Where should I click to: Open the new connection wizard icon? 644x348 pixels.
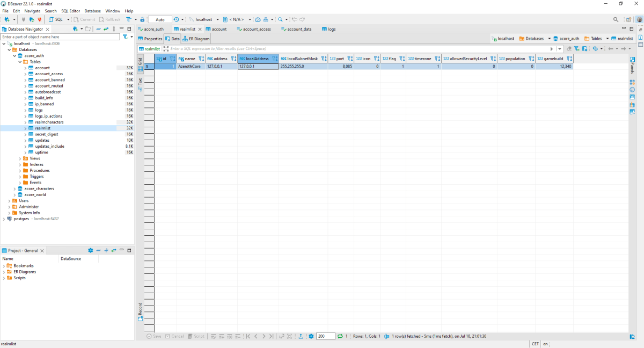pyautogui.click(x=6, y=19)
